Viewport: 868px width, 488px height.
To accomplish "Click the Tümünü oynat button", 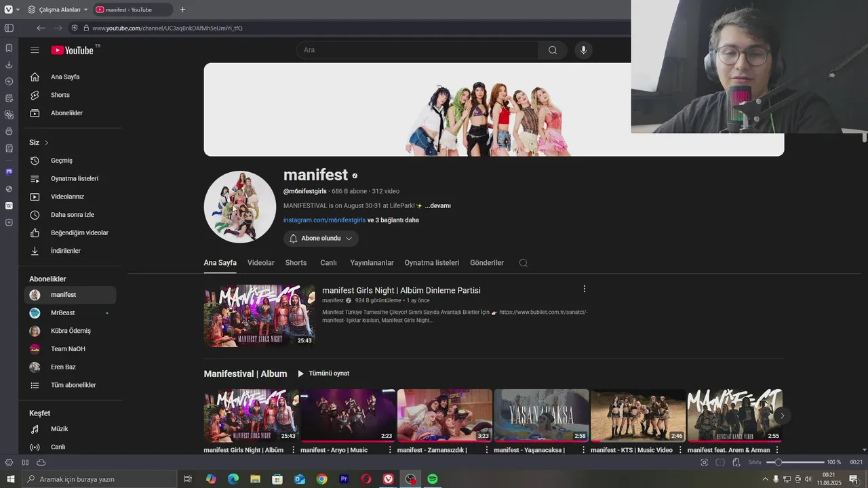I will pos(323,373).
